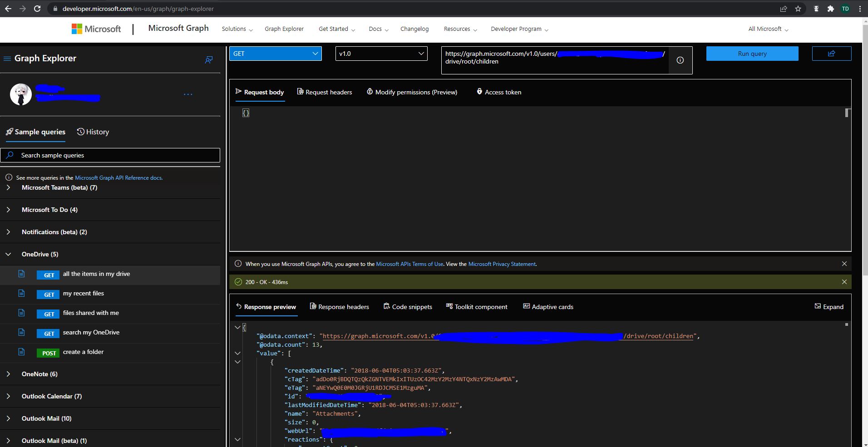Open the GET request method dropdown
Image resolution: width=868 pixels, height=447 pixels.
pyautogui.click(x=314, y=53)
